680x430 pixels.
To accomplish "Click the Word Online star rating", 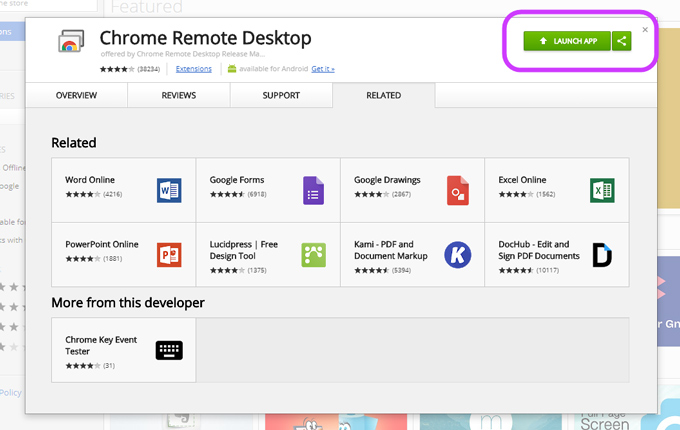I will [x=83, y=194].
